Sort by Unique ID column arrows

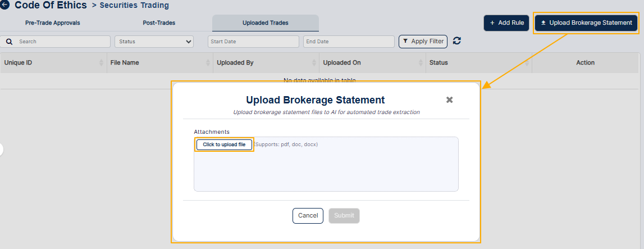click(x=102, y=63)
